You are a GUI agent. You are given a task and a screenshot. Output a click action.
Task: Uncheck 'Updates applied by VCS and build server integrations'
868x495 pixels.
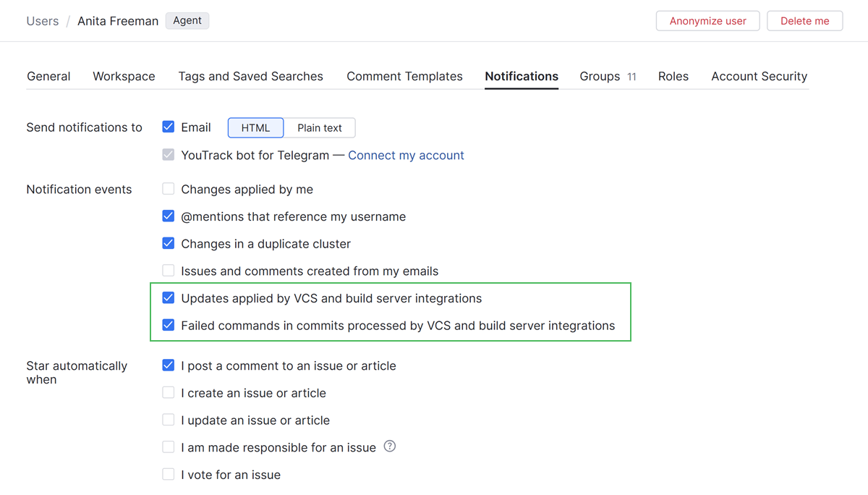tap(169, 298)
